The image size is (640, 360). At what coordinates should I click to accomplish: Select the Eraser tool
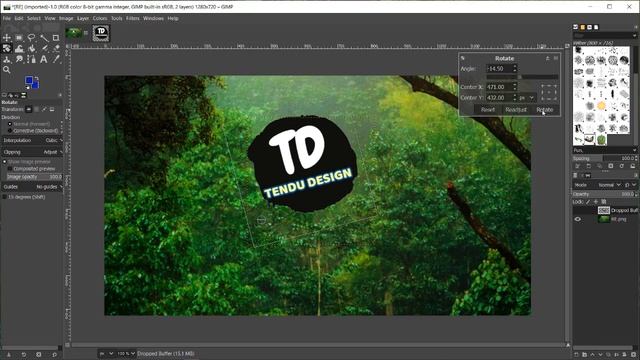56,49
